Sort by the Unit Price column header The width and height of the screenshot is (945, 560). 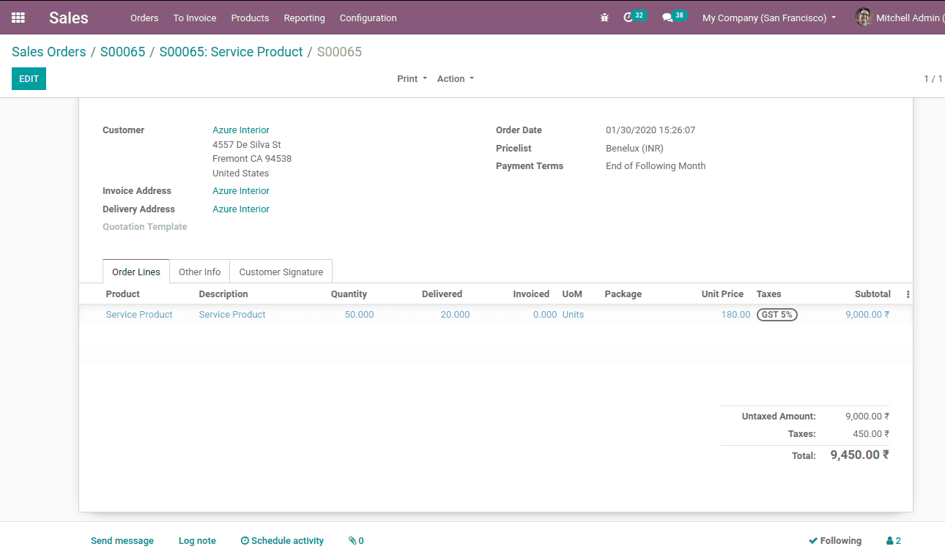coord(722,294)
